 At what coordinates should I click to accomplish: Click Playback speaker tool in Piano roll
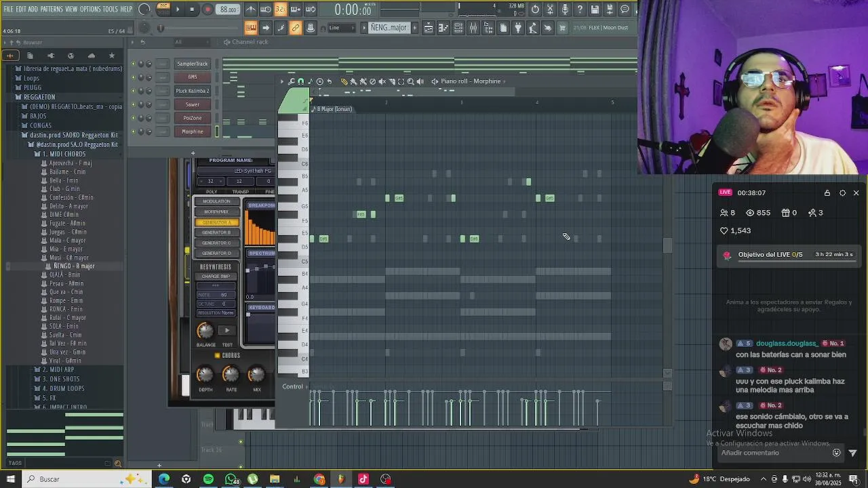click(x=420, y=81)
